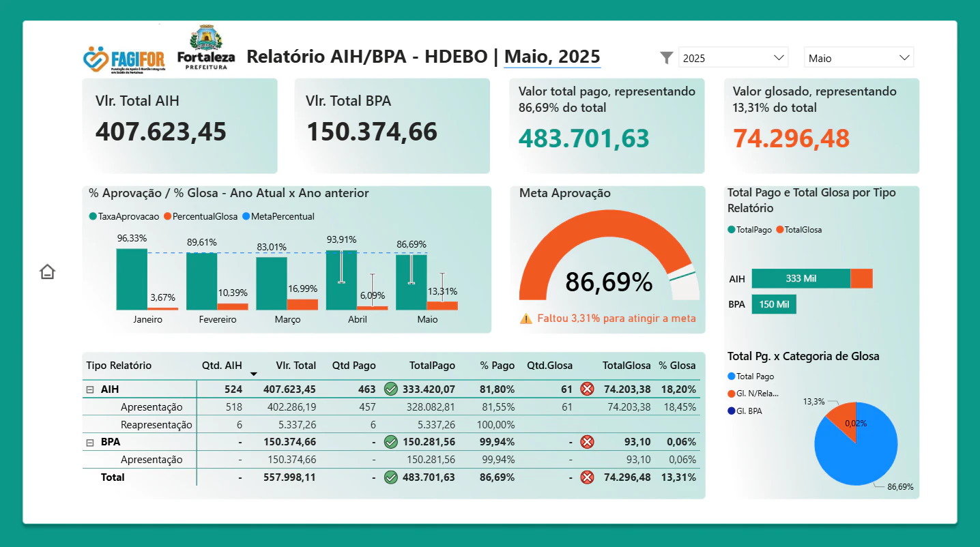Click the paid value 483.701,63

tap(584, 138)
